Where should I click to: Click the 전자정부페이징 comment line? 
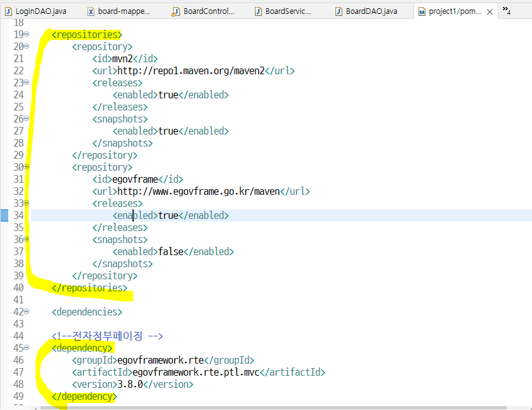(107, 336)
